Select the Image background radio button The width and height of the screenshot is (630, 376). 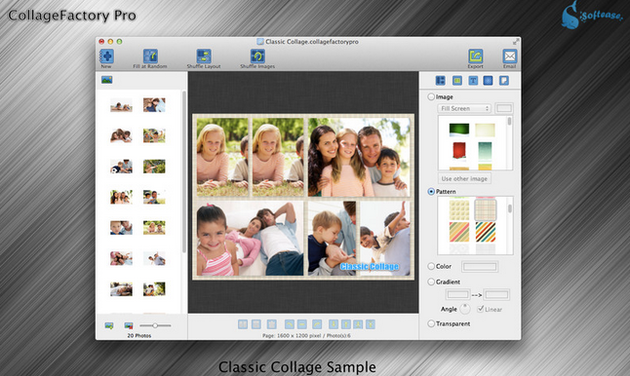(x=431, y=97)
